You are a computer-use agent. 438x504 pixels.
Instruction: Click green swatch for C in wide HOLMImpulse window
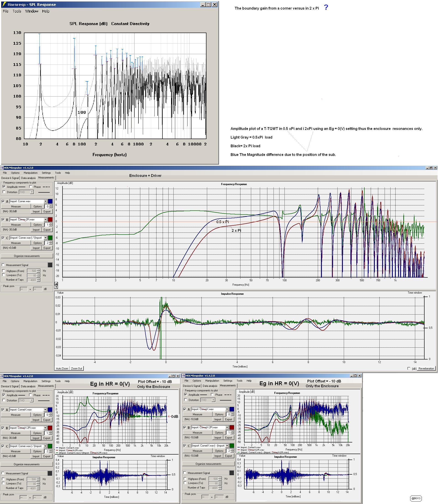click(x=50, y=238)
